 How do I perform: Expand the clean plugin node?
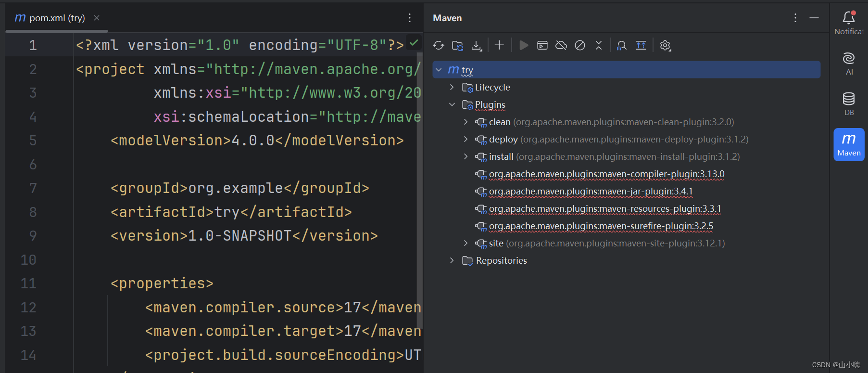(465, 122)
